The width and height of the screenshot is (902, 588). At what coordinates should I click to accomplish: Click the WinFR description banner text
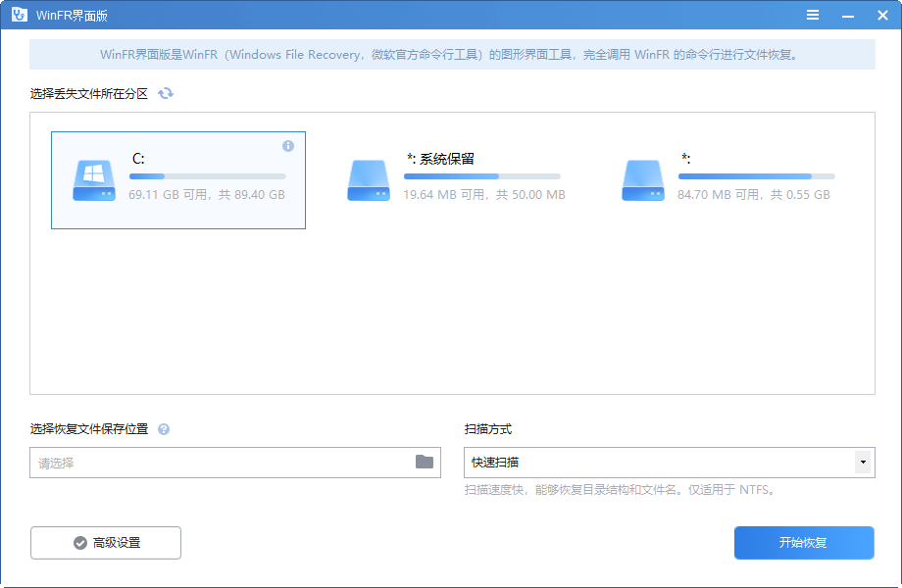click(x=449, y=55)
